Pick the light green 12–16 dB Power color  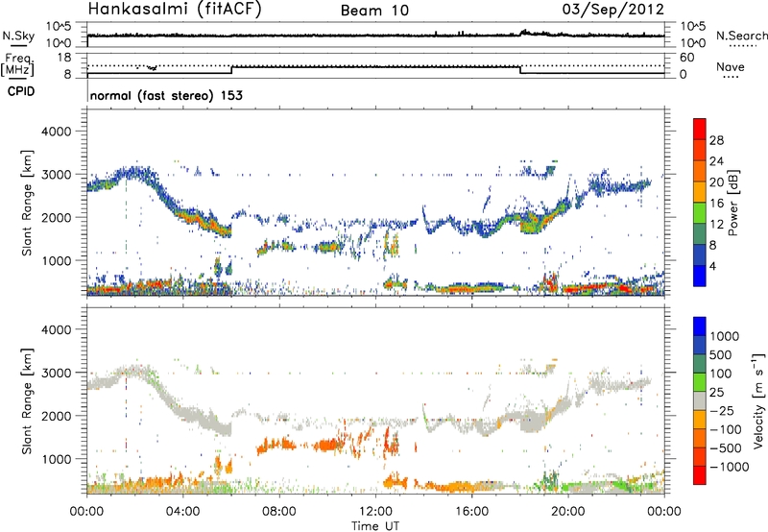tap(700, 213)
